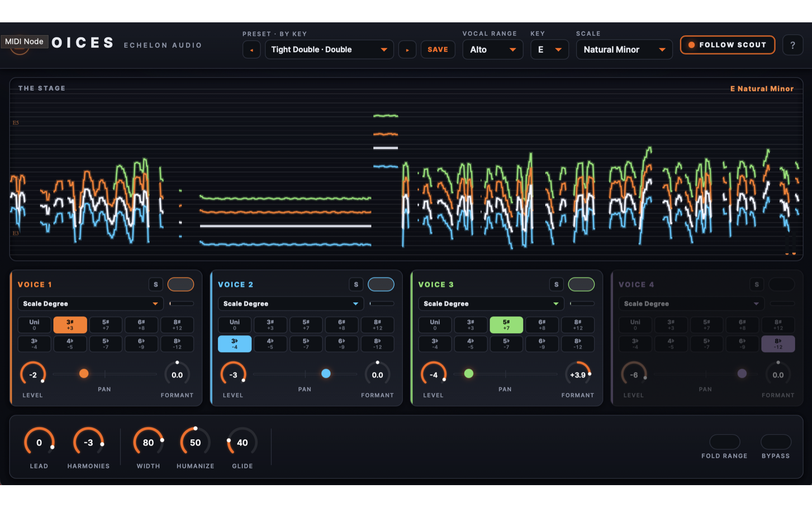Viewport: 812px width, 508px height.
Task: Open the Vocal Range Alto dropdown
Action: tap(493, 50)
